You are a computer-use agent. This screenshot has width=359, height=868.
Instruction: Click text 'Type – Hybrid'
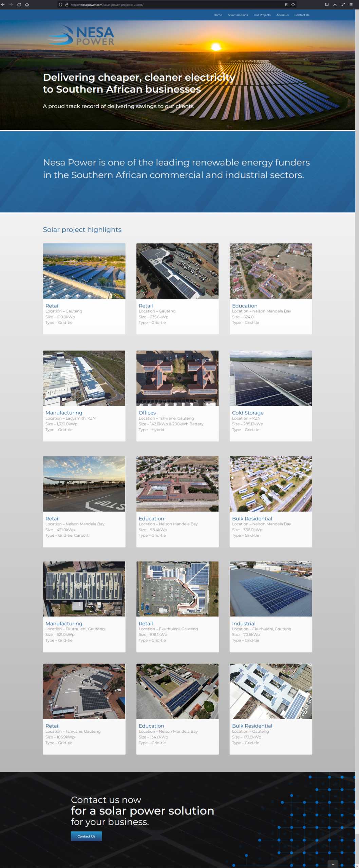point(151,430)
